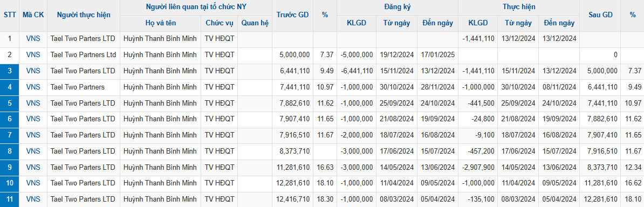Select the Người thực hiện column header
The height and width of the screenshot is (207, 644).
(84, 15)
